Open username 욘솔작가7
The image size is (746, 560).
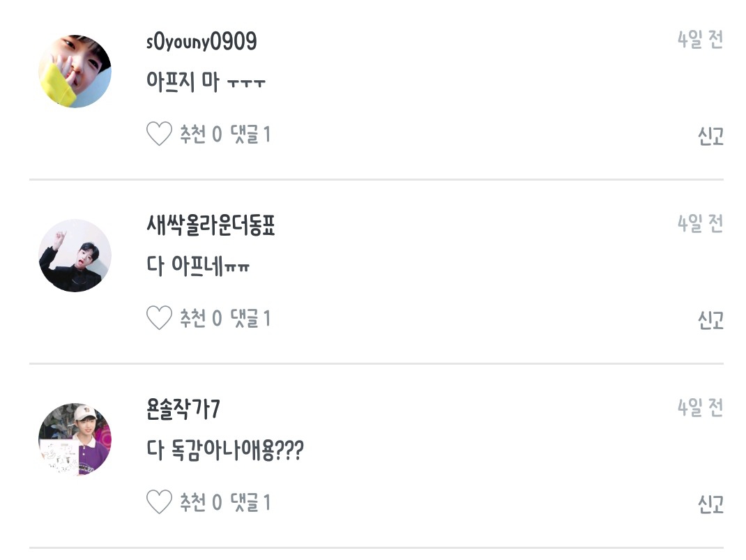(183, 409)
